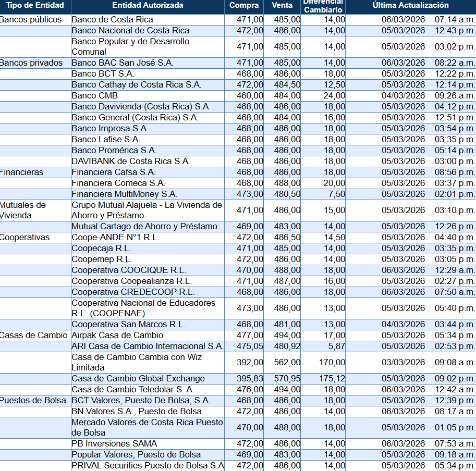Click the 5,87 differential value
This screenshot has height=471, width=476.
tap(335, 346)
